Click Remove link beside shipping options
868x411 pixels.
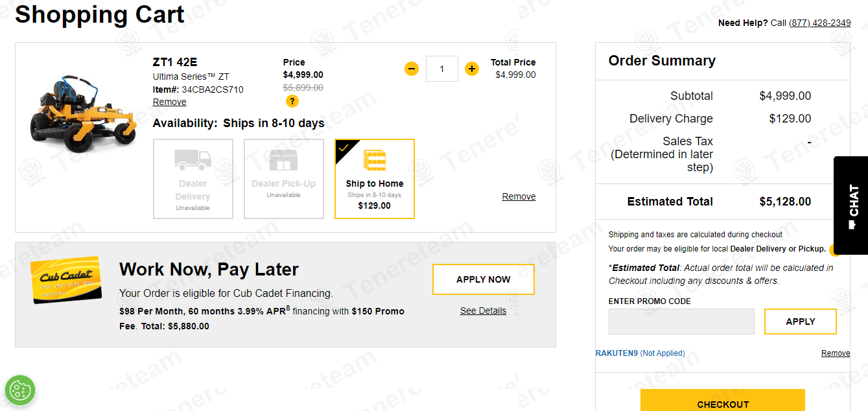coord(519,196)
